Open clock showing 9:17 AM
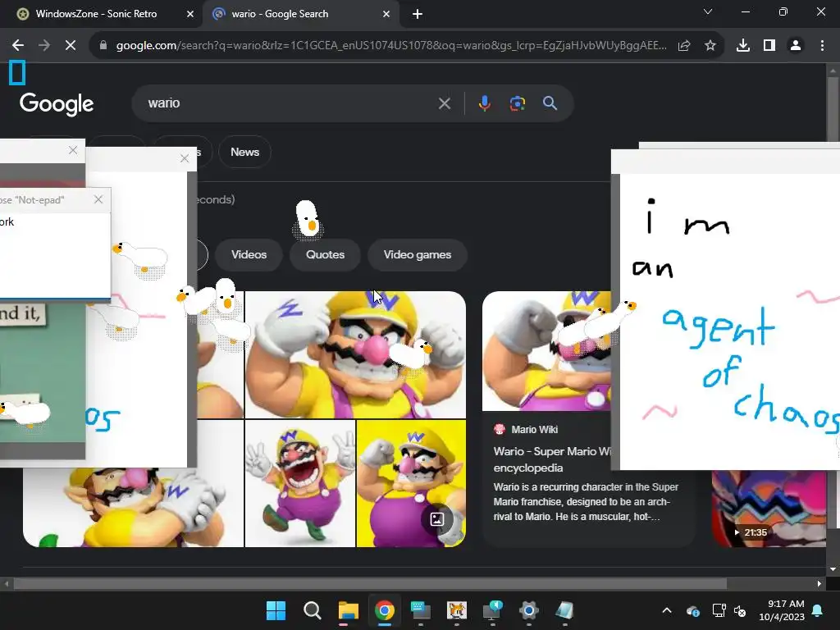840x630 pixels. coord(782,610)
